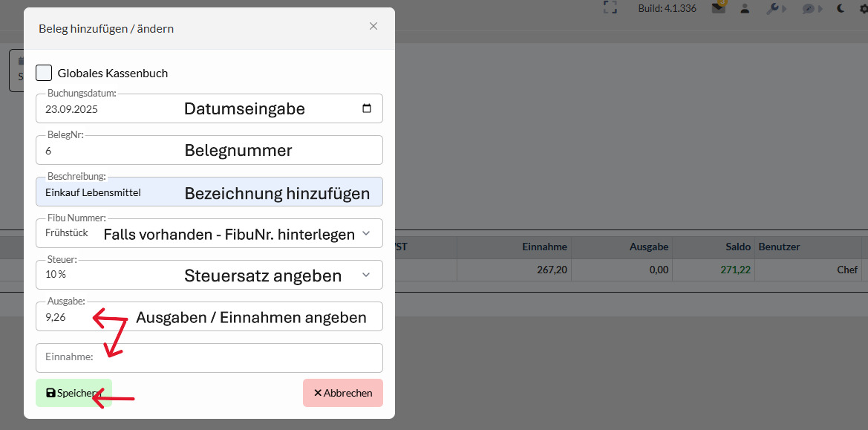Expand the Fibu Nummer dropdown
The image size is (868, 430).
click(x=365, y=233)
